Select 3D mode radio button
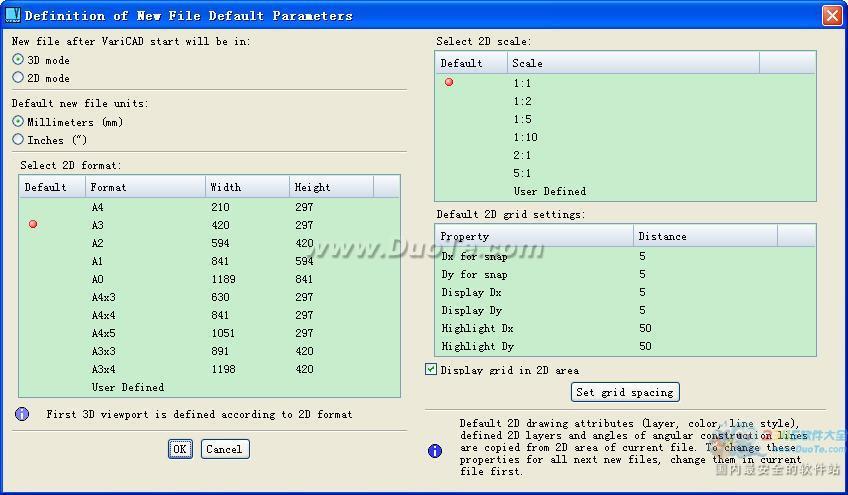The width and height of the screenshot is (848, 495). tap(18, 59)
